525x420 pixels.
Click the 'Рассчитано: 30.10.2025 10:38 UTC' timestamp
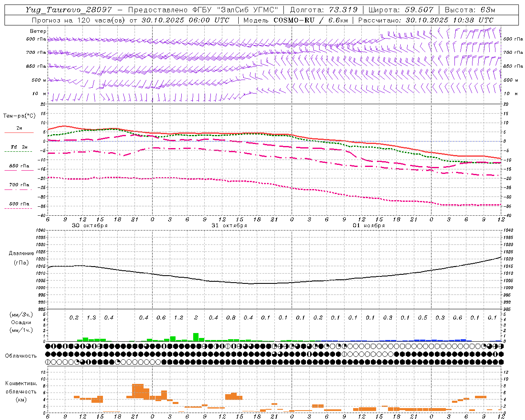[426, 20]
